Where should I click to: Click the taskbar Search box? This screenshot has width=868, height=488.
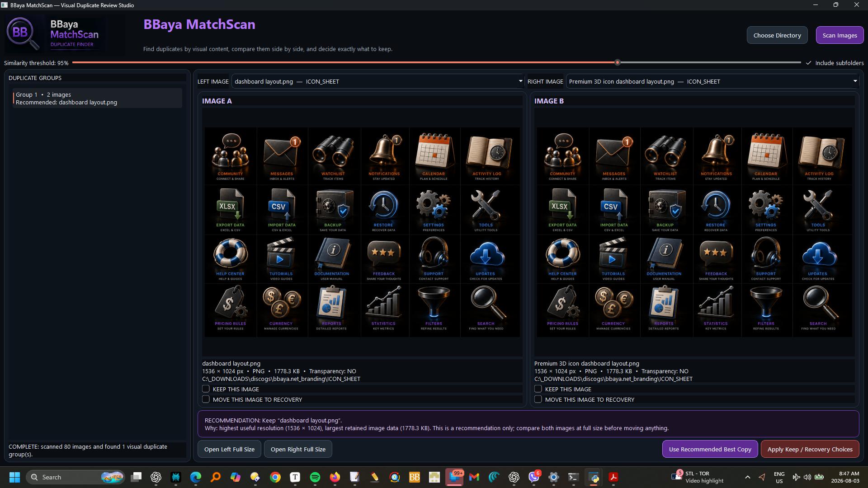76,477
